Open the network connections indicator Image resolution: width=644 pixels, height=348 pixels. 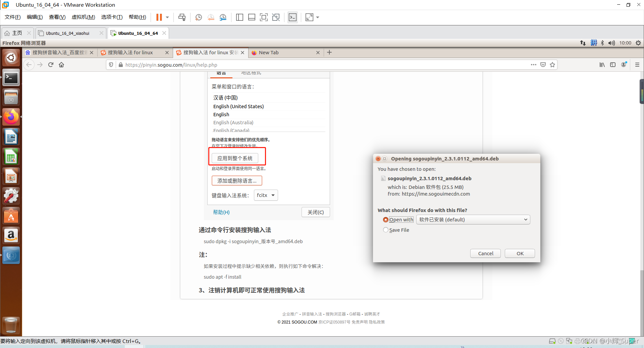[x=583, y=43]
